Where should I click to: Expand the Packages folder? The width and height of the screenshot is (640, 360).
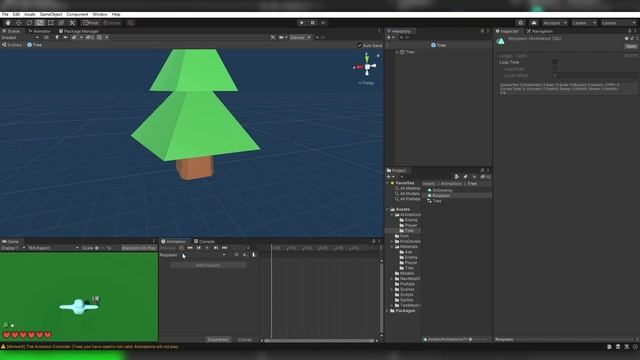[x=388, y=311]
